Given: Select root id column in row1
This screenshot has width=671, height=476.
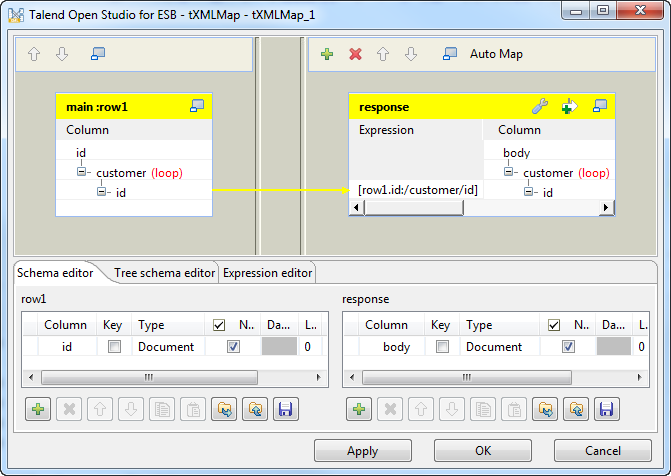Looking at the screenshot, I should pos(81,152).
